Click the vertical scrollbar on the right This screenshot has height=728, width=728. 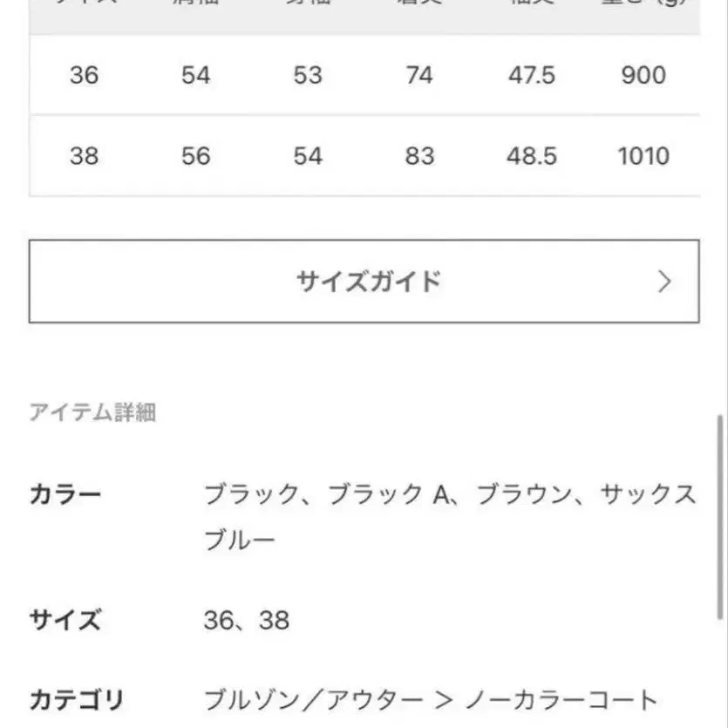point(719,514)
